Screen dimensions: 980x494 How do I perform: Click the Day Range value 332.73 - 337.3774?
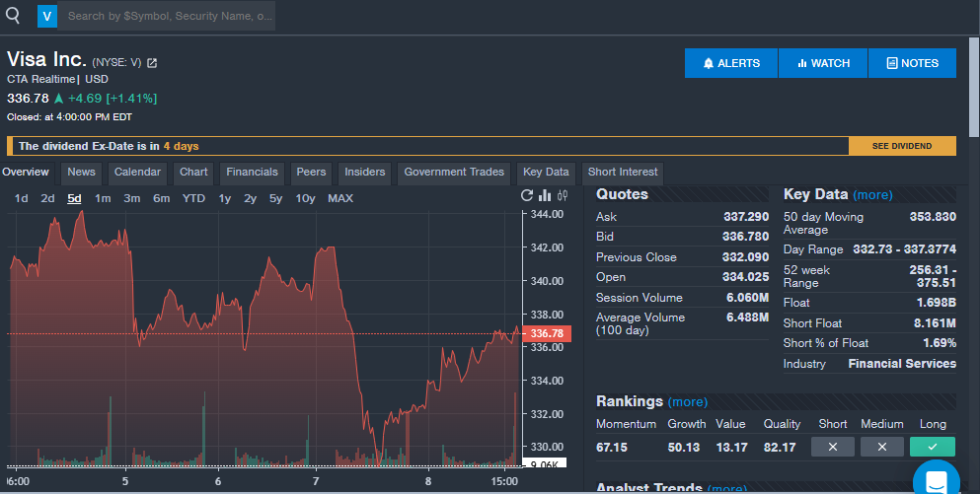pos(904,249)
